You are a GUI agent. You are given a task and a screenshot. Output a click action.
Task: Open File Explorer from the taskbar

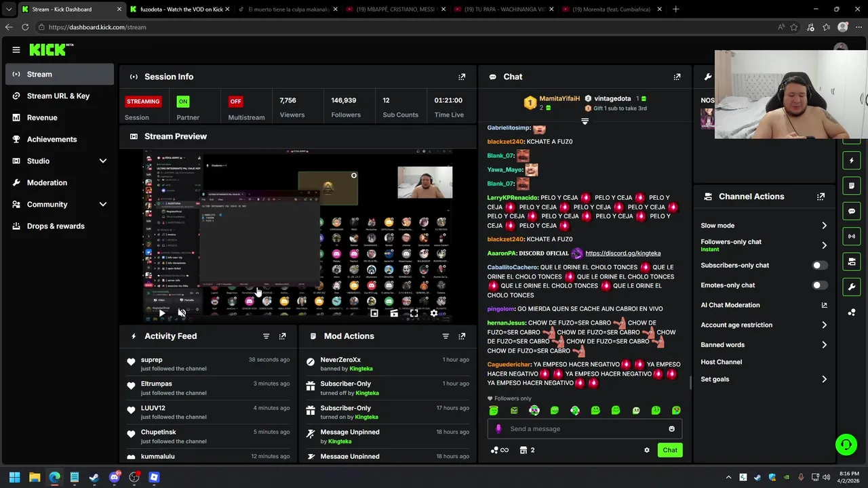pyautogui.click(x=35, y=477)
